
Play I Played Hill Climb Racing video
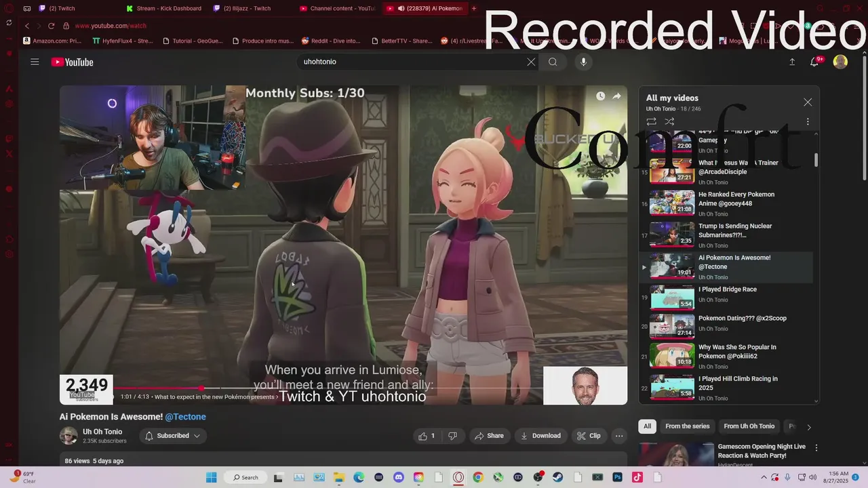coord(726,388)
